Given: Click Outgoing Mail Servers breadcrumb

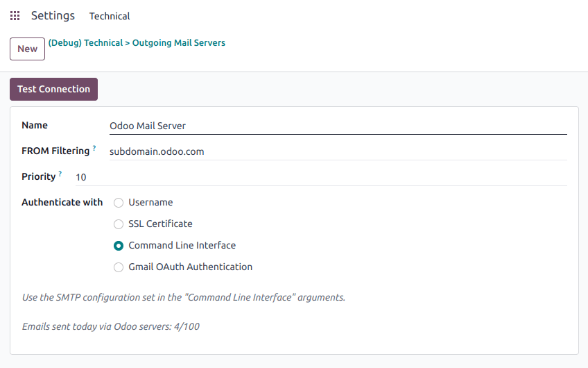Looking at the screenshot, I should click(179, 43).
